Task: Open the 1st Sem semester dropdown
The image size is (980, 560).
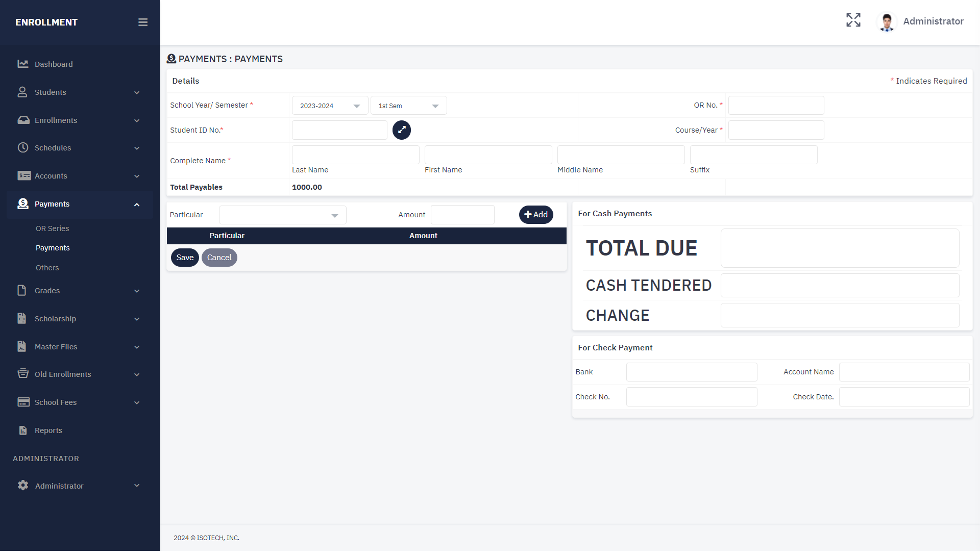Action: coord(408,106)
